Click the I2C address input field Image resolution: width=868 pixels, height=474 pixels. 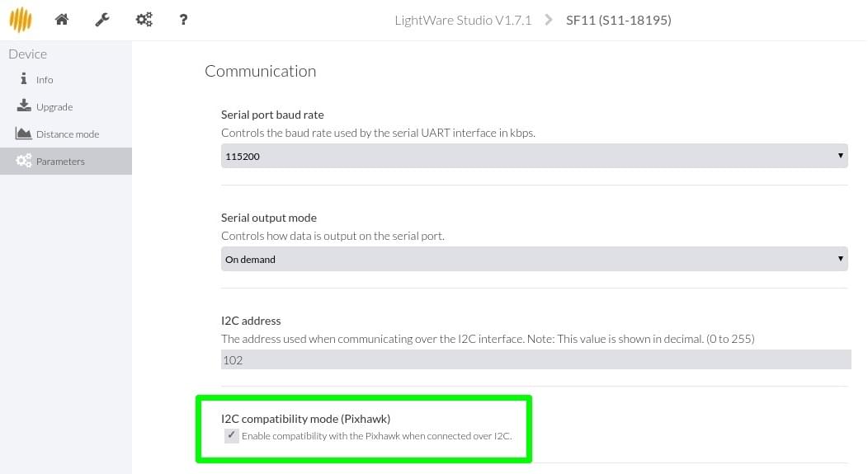(535, 359)
